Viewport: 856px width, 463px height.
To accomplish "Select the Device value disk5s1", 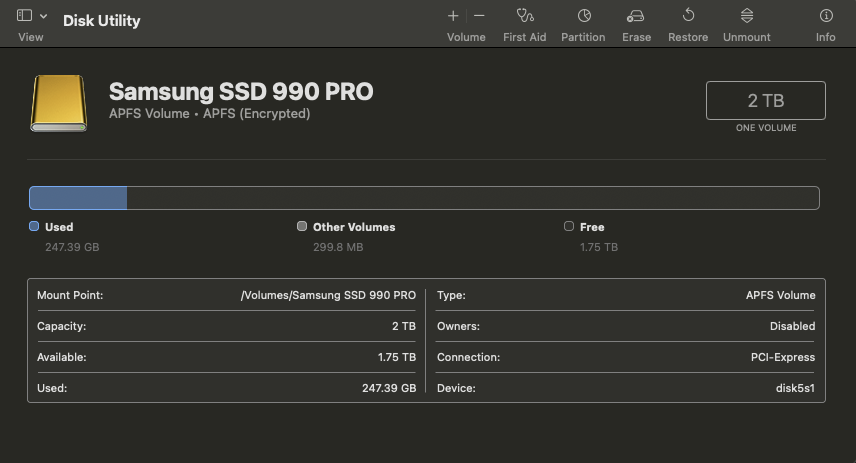I will (795, 388).
